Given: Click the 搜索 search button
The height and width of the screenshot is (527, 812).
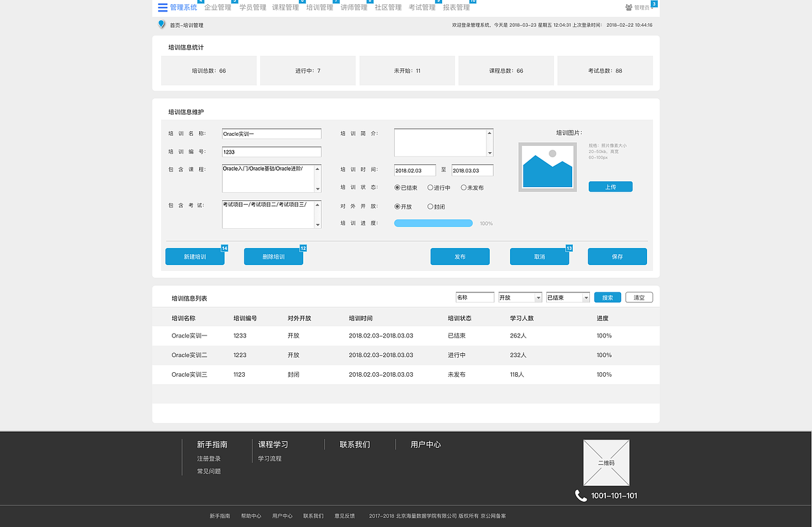Looking at the screenshot, I should (x=608, y=297).
